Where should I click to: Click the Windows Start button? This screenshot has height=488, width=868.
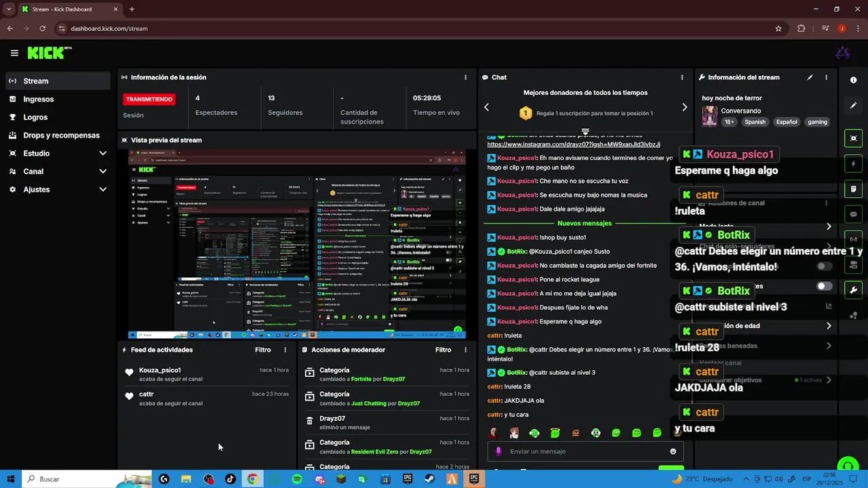click(x=11, y=479)
